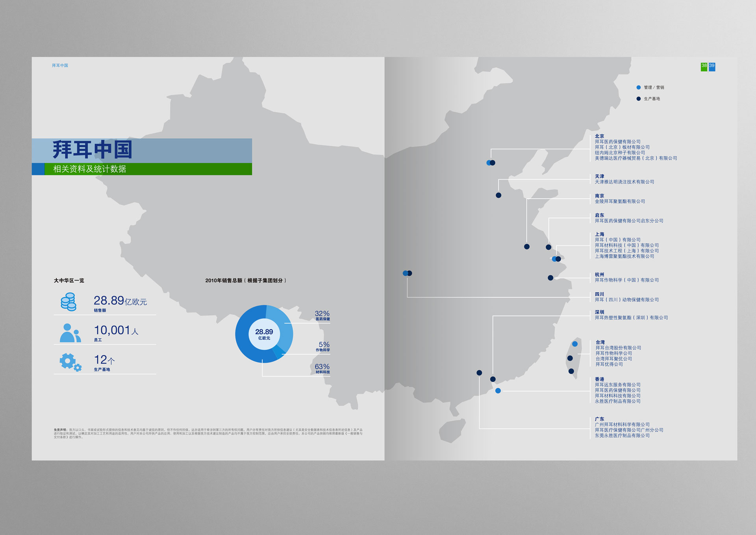
Task: Click the green subtitle 相关资料及统计数据
Action: 90,169
